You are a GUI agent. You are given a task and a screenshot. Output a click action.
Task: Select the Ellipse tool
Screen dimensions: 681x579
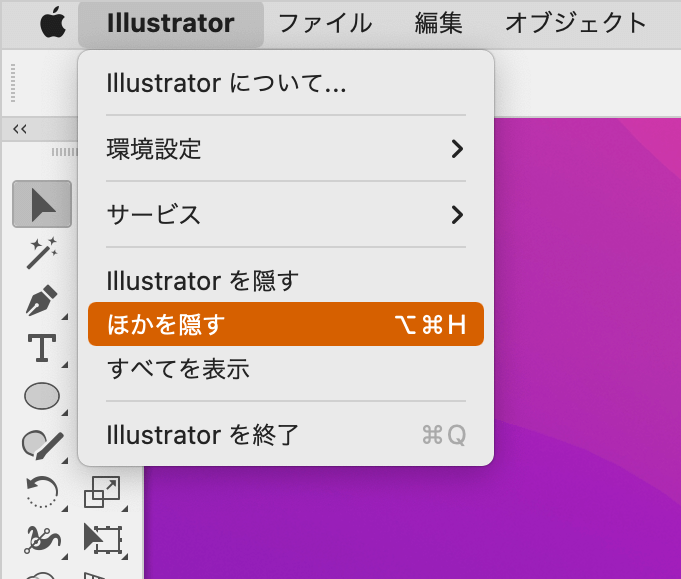point(42,396)
